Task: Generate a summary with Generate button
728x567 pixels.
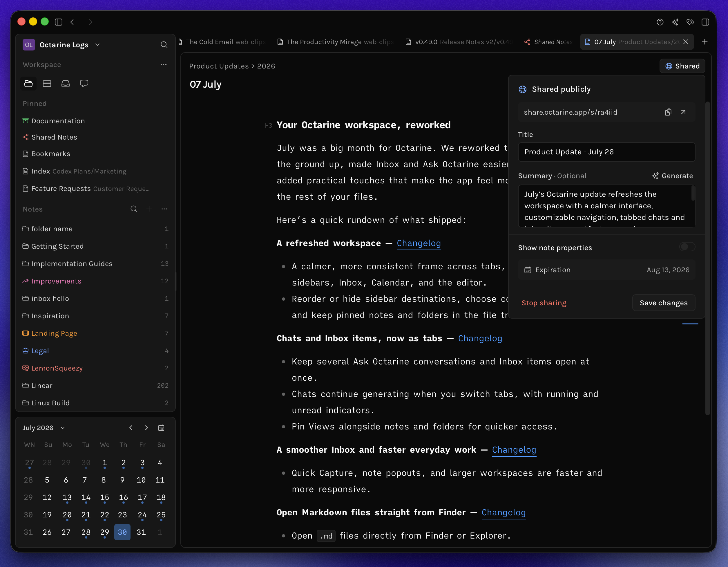Action: [x=673, y=176]
